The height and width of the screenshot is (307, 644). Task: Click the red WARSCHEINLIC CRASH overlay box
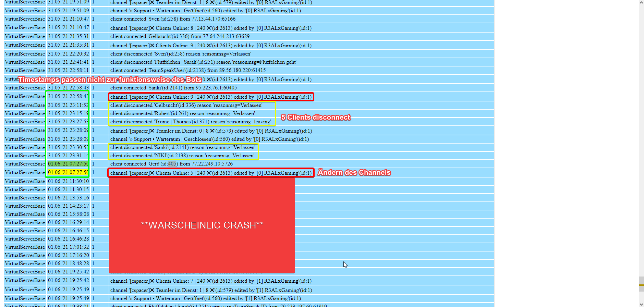pyautogui.click(x=202, y=225)
